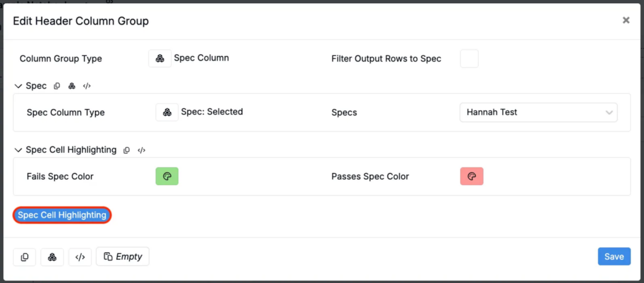Collapse the Spec Cell Highlighting section chevron
Viewport: 644px width, 283px height.
[x=18, y=150]
